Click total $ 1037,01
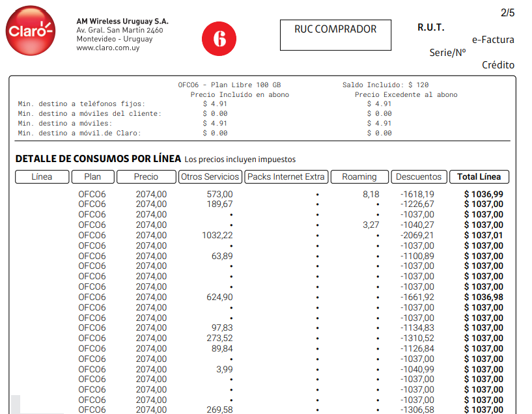 [x=483, y=235]
